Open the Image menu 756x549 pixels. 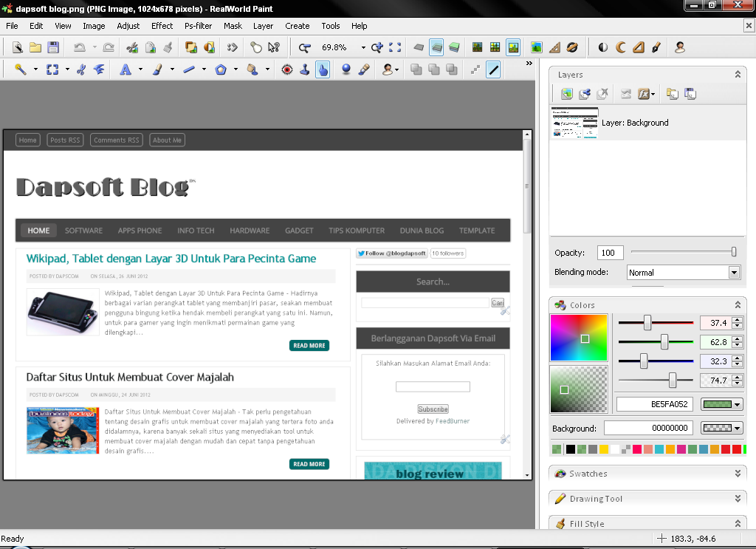(x=94, y=26)
